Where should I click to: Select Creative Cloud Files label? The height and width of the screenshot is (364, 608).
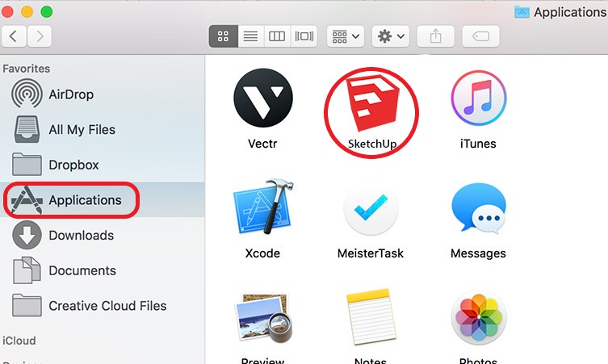107,306
